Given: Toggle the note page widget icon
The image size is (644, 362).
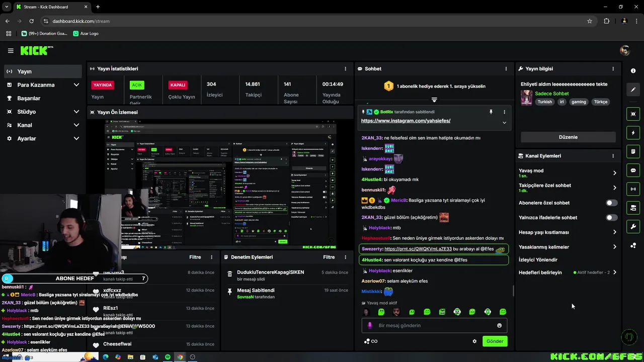Looking at the screenshot, I should 633,151.
